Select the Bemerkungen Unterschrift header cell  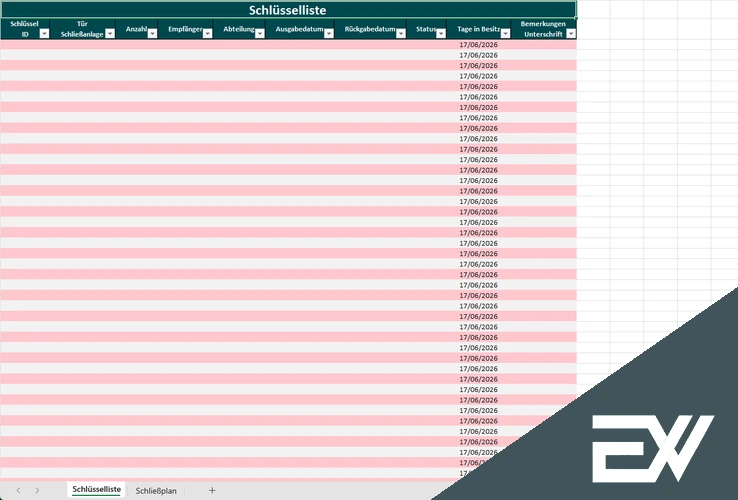(543, 29)
